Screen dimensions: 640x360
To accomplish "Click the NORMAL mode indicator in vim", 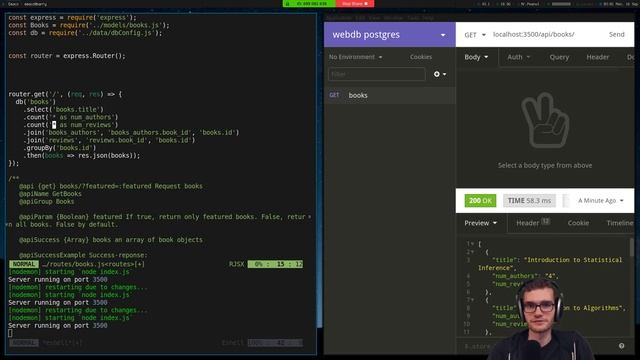I will [x=24, y=264].
